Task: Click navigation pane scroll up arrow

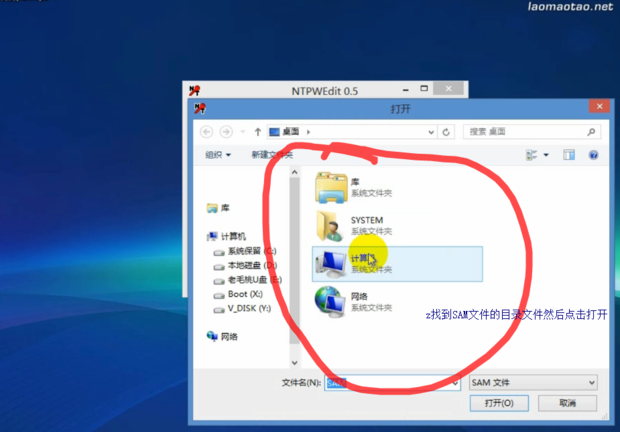Action: [x=294, y=172]
